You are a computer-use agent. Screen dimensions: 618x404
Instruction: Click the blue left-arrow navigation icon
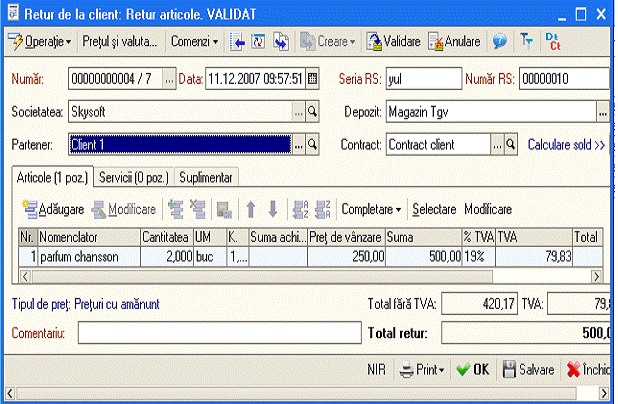coord(237,41)
